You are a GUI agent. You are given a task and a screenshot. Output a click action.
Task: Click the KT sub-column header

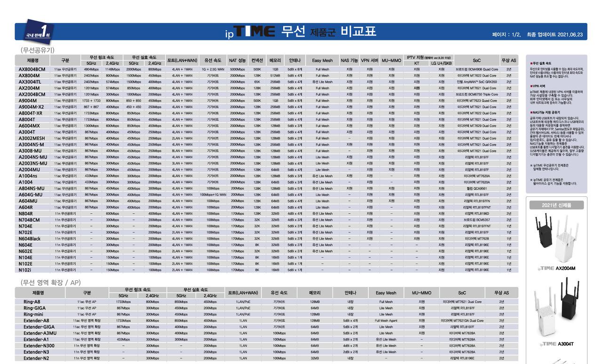tap(416, 63)
